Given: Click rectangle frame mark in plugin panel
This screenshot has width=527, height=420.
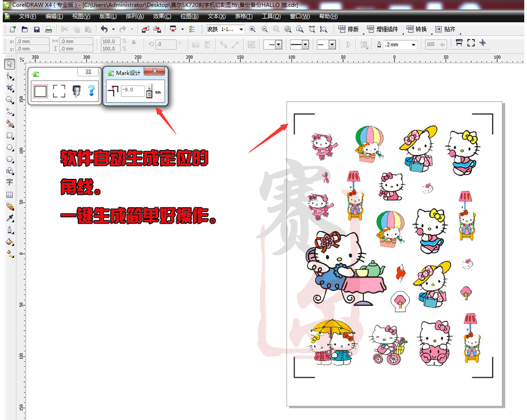Looking at the screenshot, I should coord(41,91).
